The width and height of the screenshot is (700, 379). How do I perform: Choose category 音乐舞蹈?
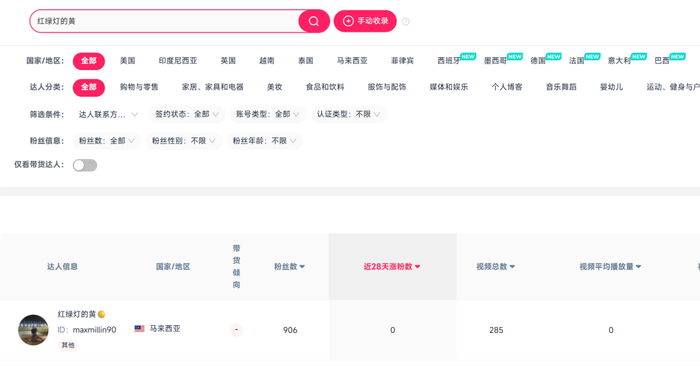tap(561, 87)
